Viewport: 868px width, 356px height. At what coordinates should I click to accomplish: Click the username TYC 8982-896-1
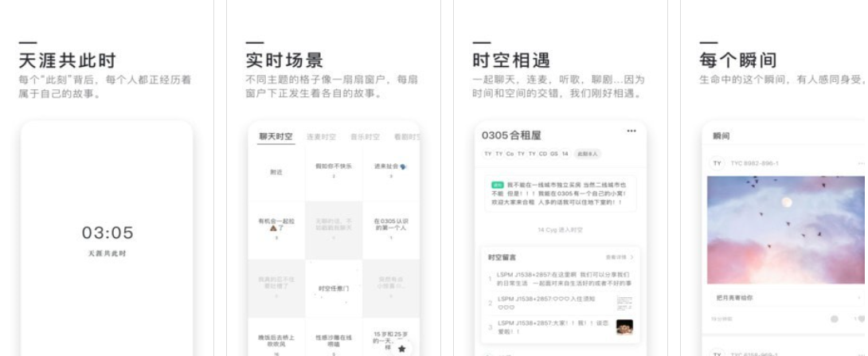[x=754, y=163]
